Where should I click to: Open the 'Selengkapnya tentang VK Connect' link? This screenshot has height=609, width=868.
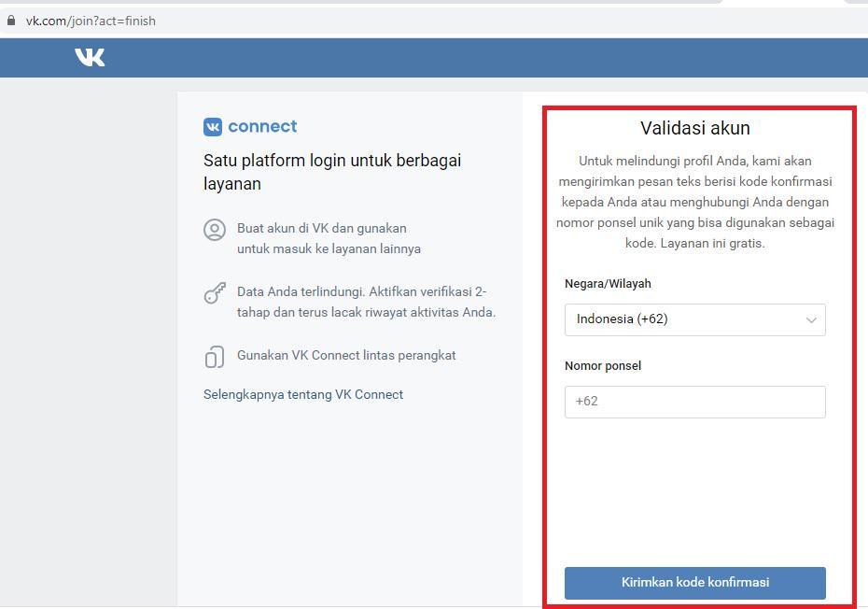point(303,394)
